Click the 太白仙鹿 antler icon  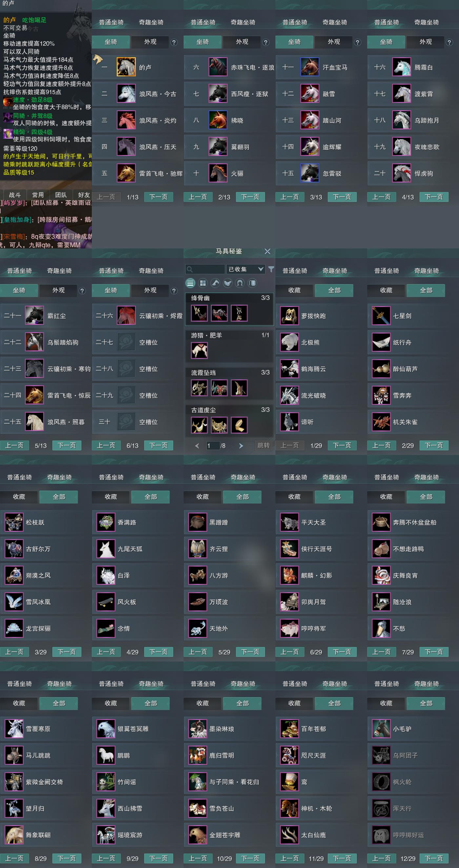pos(289,835)
